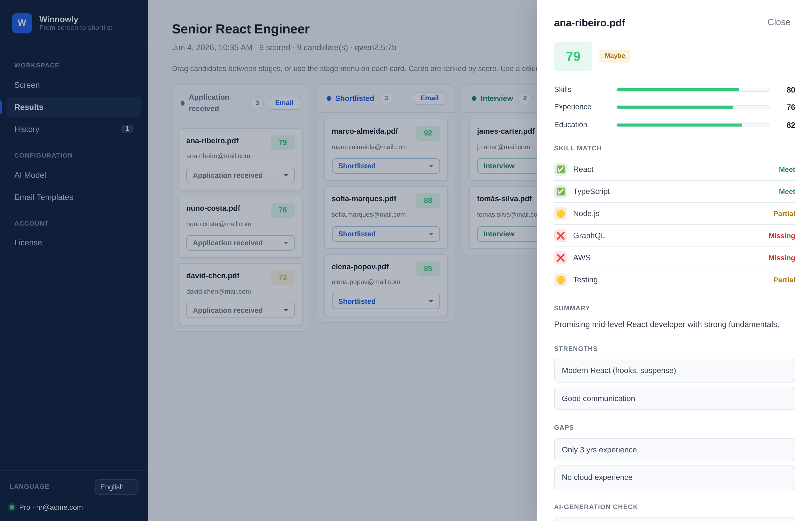812x521 pixels.
Task: Click the GraphQL red cross icon
Action: click(560, 235)
